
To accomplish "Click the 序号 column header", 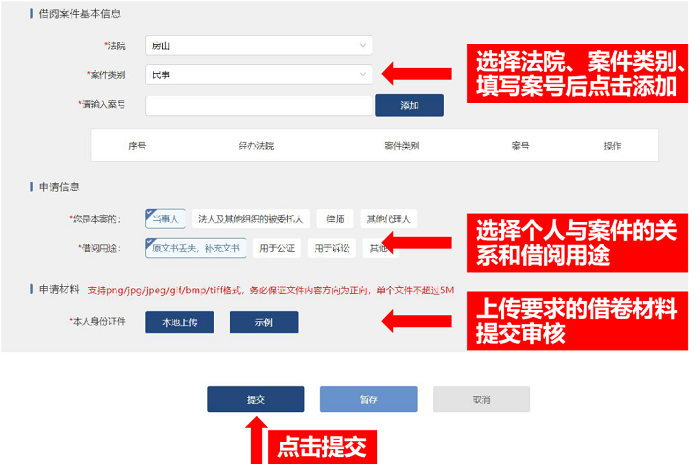I will coord(137,145).
